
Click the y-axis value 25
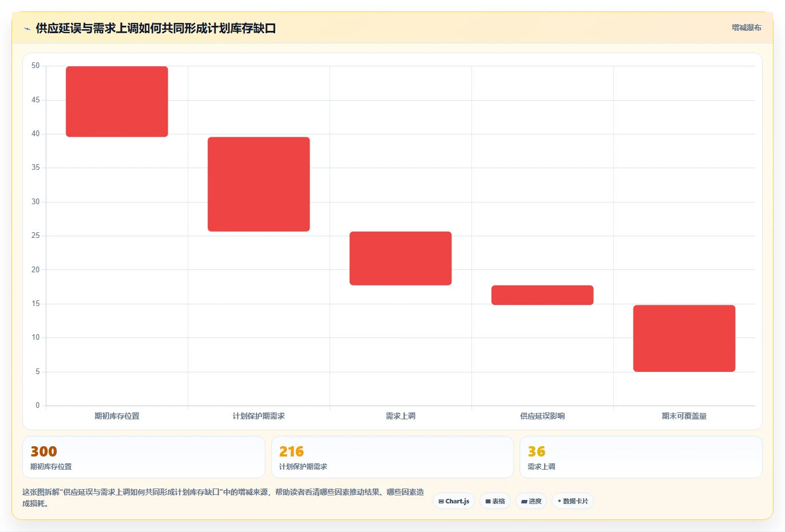[x=35, y=236]
